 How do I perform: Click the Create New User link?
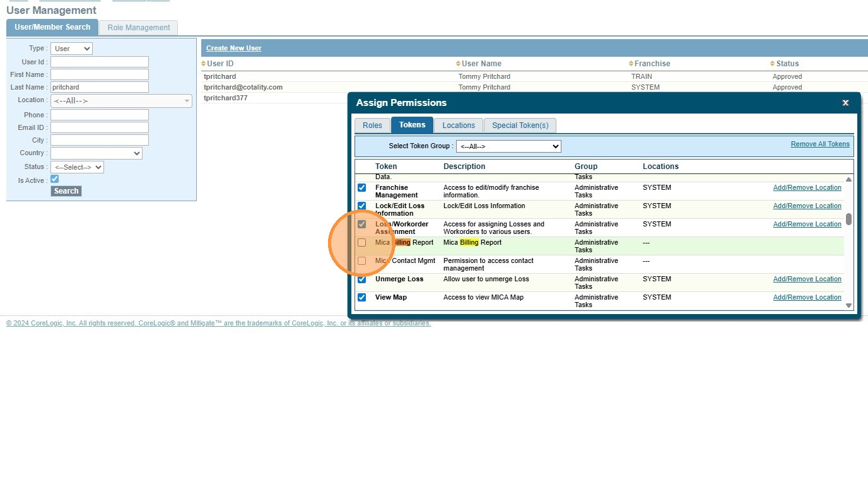pos(233,49)
